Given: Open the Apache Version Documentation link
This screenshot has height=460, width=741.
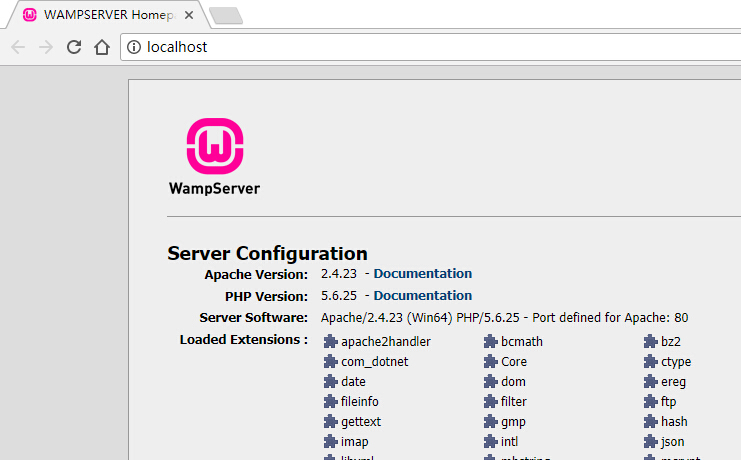Looking at the screenshot, I should click(422, 274).
